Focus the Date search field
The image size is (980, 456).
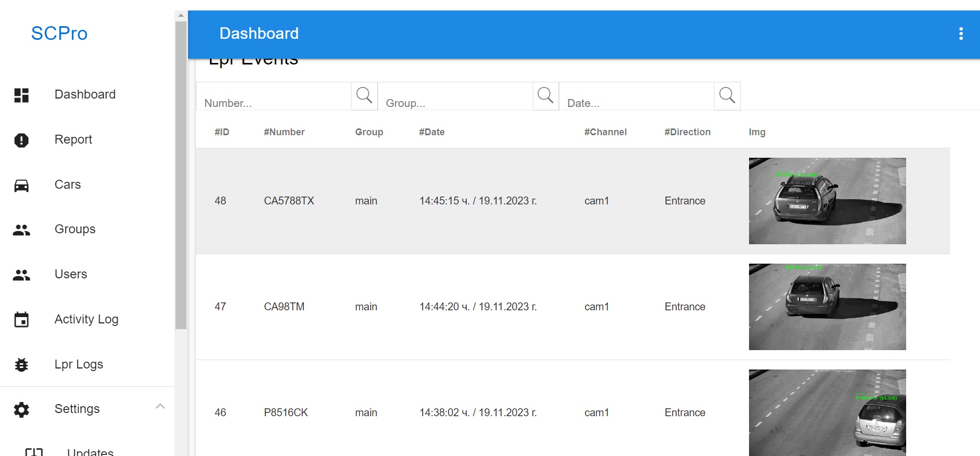click(636, 96)
